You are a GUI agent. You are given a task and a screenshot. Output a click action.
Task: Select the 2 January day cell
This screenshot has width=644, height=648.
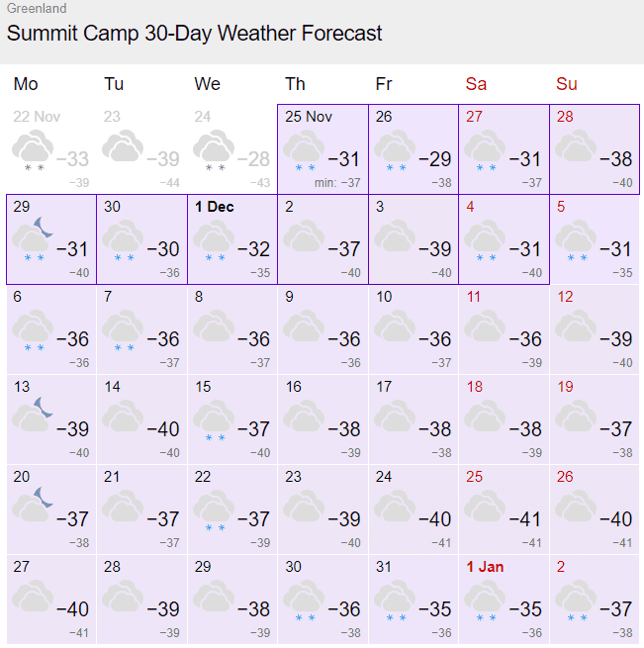595,600
